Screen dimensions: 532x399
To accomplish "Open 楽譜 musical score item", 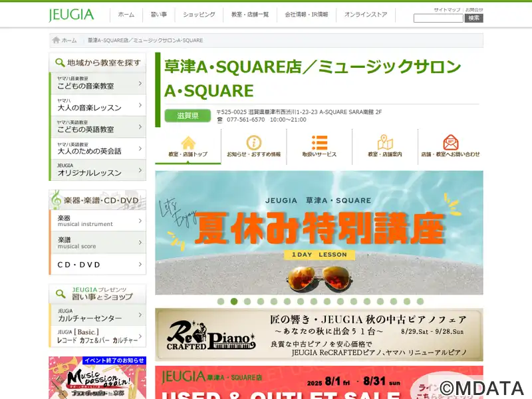I will (98, 243).
